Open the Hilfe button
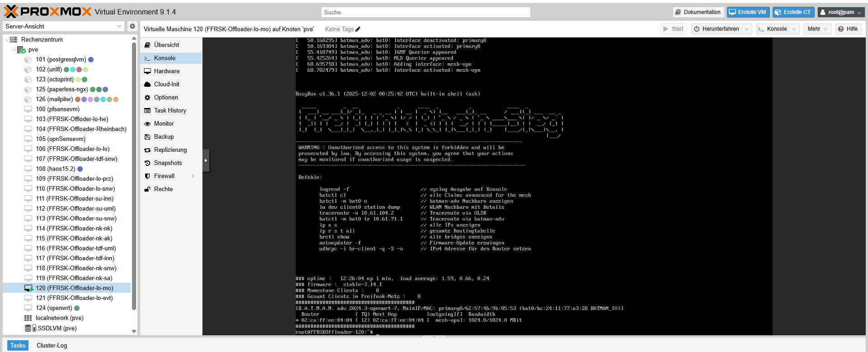Viewport: 868px width, 352px height. click(x=848, y=29)
